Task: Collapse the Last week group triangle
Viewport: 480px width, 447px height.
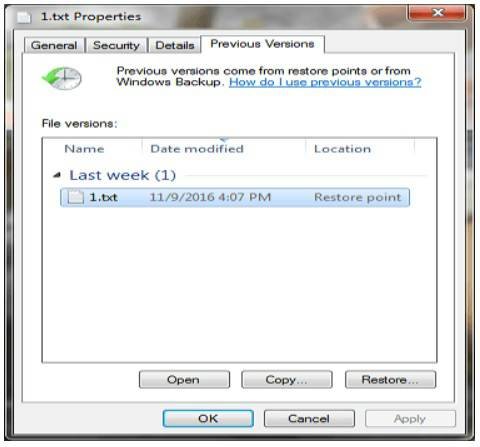Action: click(58, 175)
